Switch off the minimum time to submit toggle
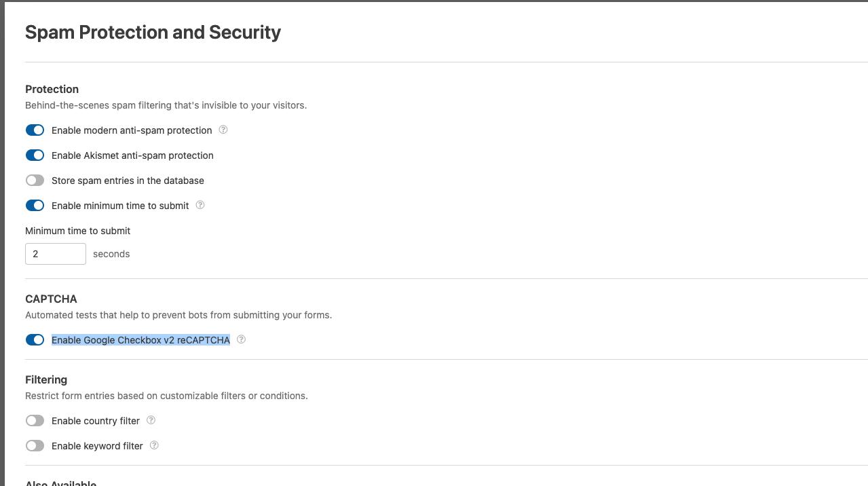Viewport: 868px width, 486px height. (x=35, y=206)
